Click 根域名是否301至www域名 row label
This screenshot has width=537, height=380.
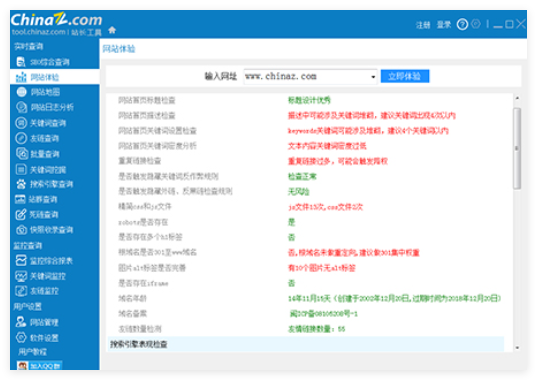click(158, 252)
